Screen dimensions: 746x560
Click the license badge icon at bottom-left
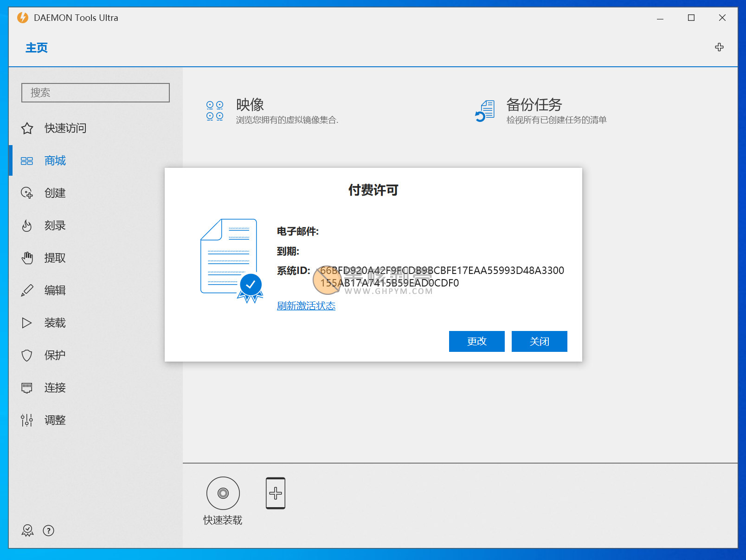tap(27, 530)
